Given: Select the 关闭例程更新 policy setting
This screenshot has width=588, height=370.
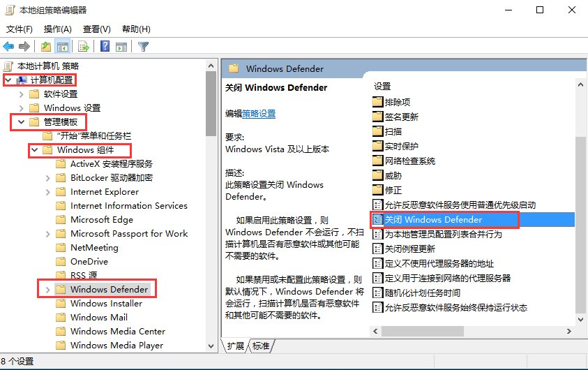Looking at the screenshot, I should coord(409,249).
